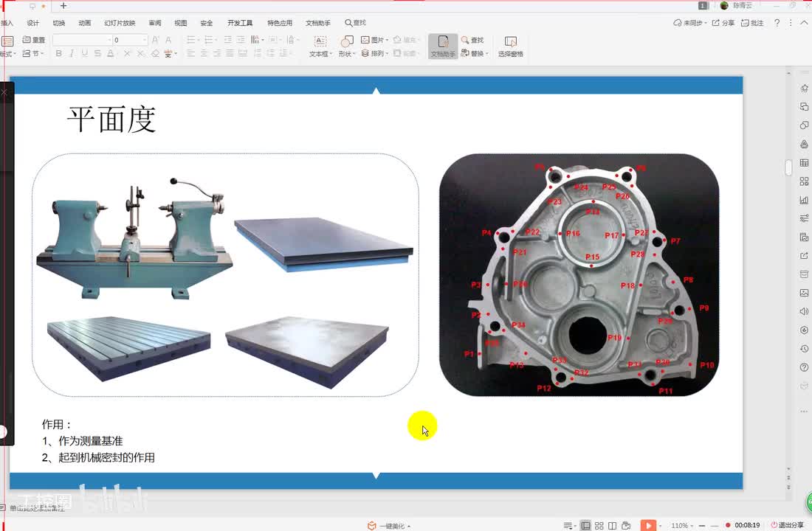Click the chart icon in right sidebar
The image size is (812, 531).
(804, 200)
